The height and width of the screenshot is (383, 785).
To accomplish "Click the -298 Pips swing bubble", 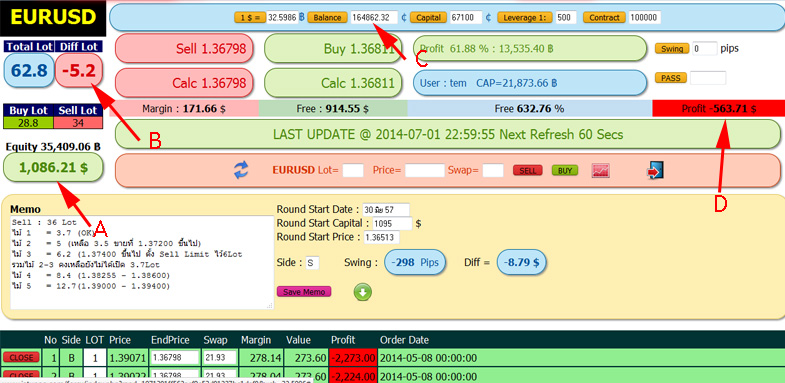I will click(415, 262).
